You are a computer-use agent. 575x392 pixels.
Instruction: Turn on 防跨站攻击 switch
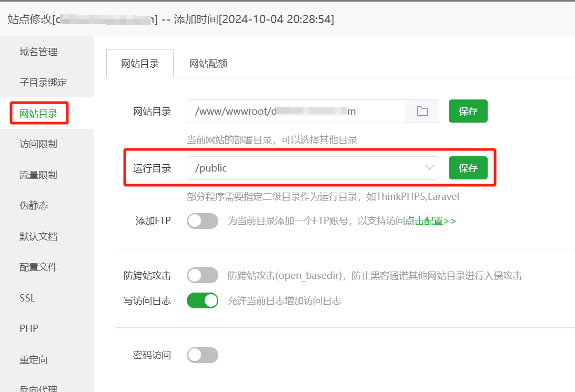point(203,275)
